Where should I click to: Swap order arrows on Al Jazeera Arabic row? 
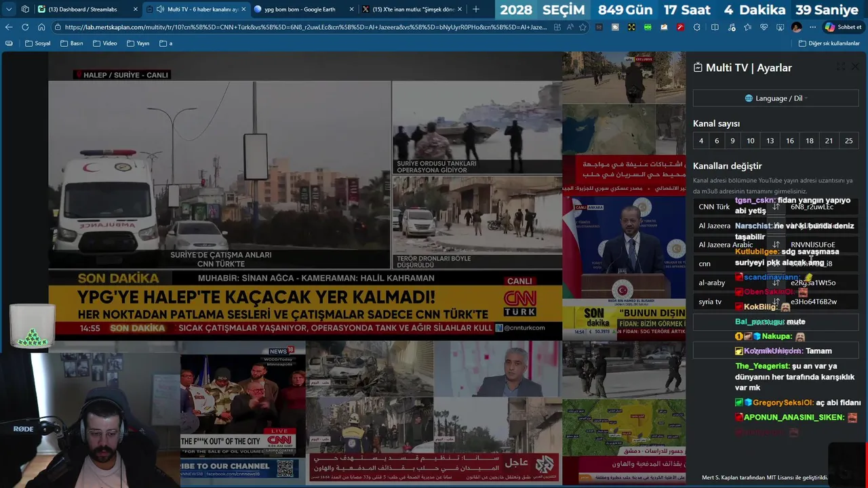click(x=776, y=245)
